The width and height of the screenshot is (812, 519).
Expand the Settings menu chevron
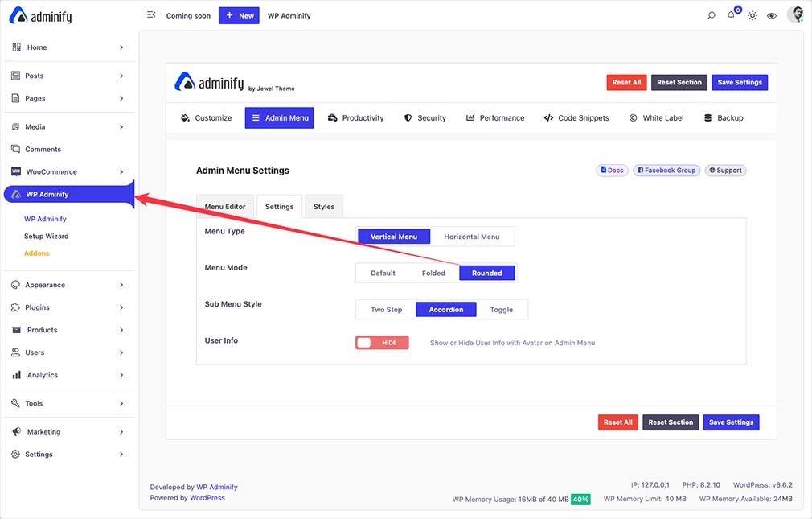(121, 454)
